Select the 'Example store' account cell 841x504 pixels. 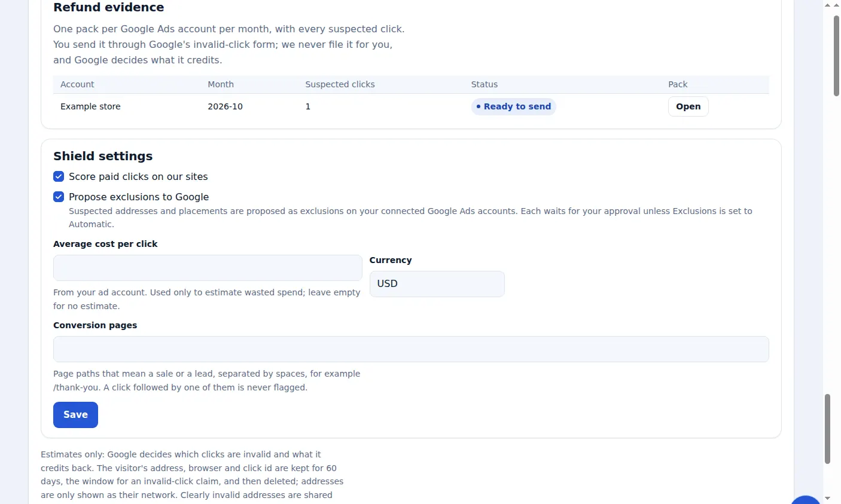pos(90,106)
